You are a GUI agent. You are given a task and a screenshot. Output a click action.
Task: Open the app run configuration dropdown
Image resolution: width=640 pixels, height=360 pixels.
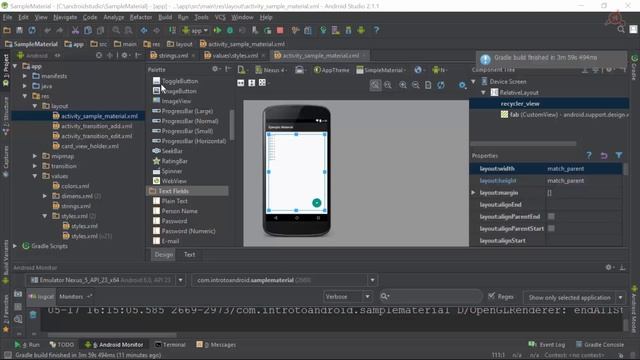[195, 30]
